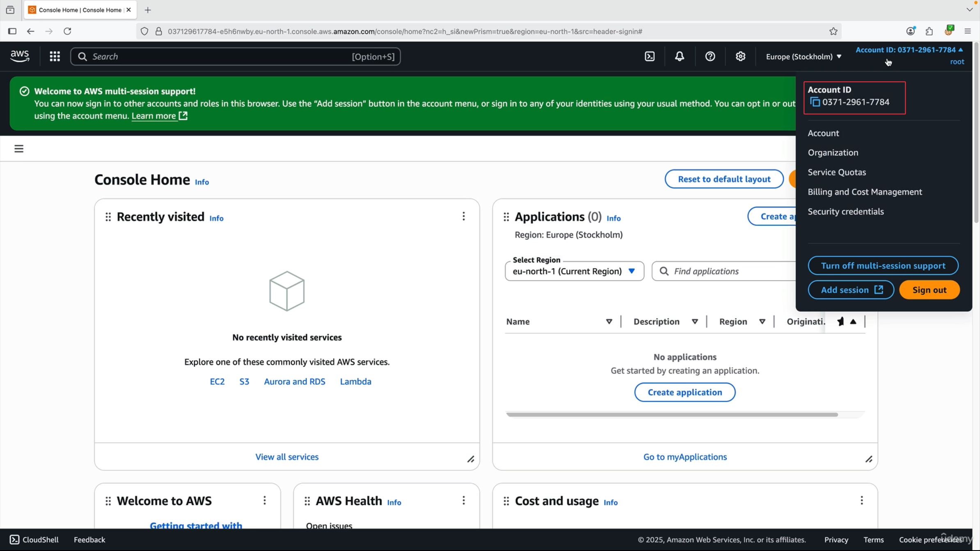Viewport: 980px width, 551px height.
Task: Sort applications by Name column
Action: pyautogui.click(x=609, y=321)
